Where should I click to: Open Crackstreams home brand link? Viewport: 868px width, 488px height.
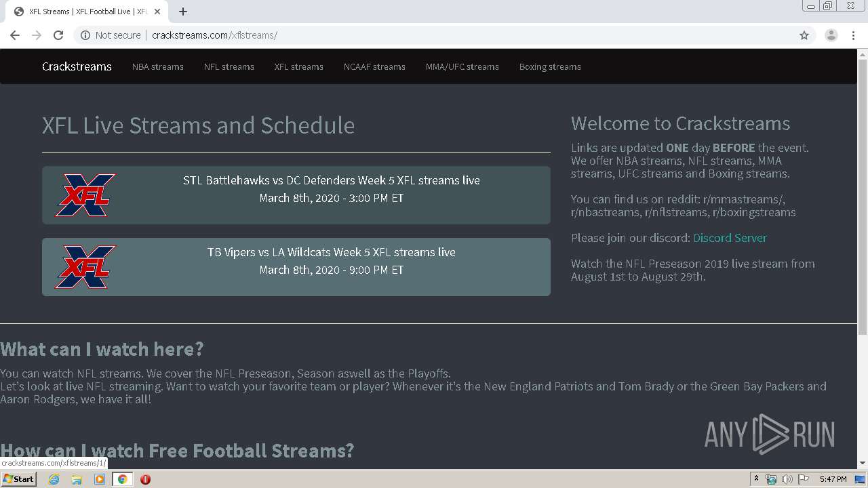77,66
